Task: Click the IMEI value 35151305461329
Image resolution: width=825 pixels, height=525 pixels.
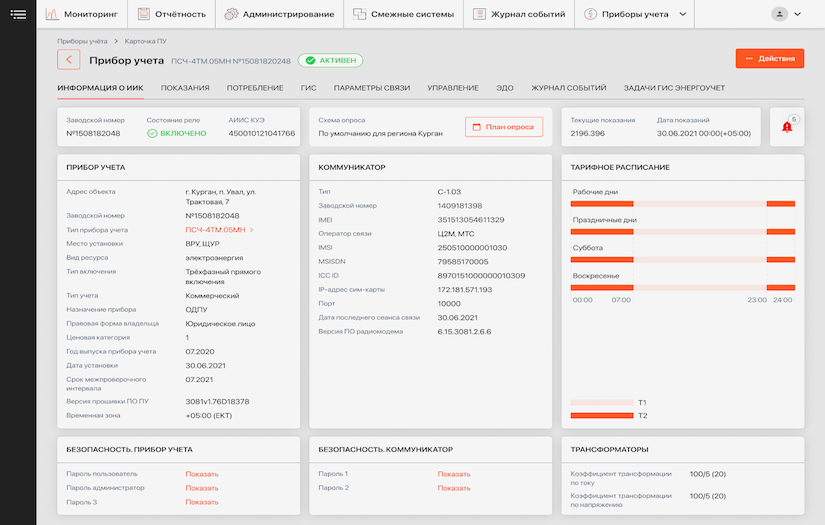Action: [471, 220]
